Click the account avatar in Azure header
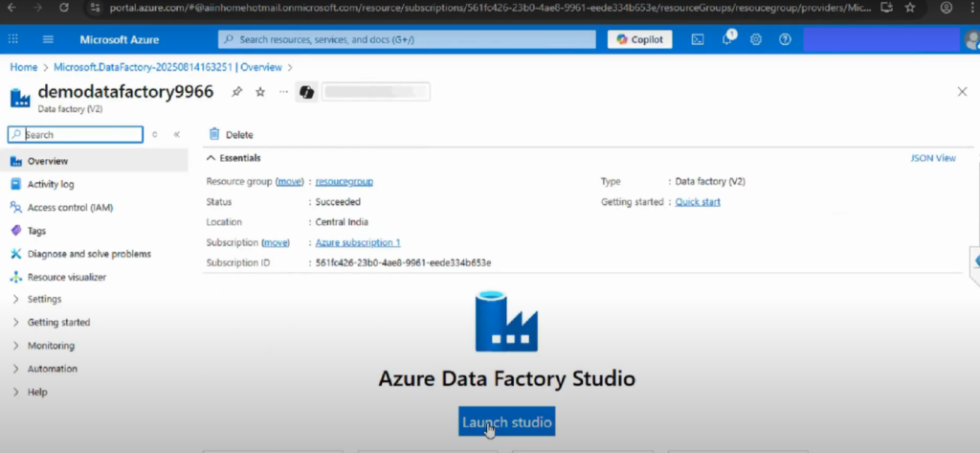This screenshot has width=980, height=453. click(x=972, y=39)
